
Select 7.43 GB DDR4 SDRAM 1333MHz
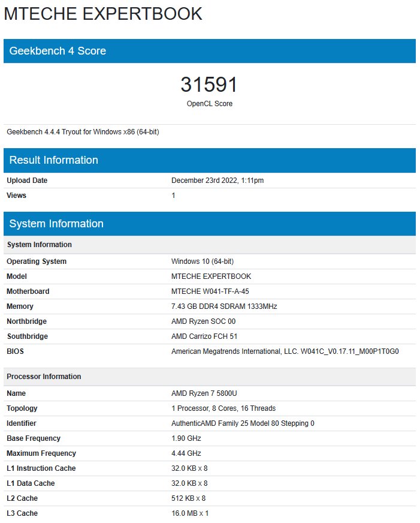coord(224,306)
